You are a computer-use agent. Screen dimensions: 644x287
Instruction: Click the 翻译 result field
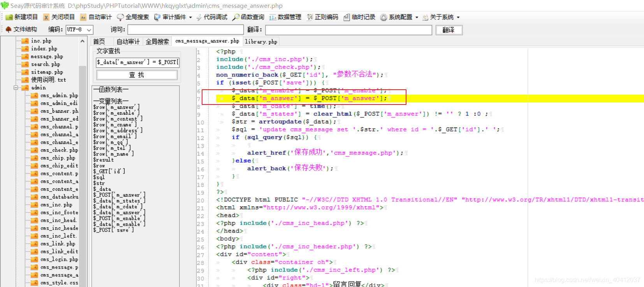[x=348, y=30]
